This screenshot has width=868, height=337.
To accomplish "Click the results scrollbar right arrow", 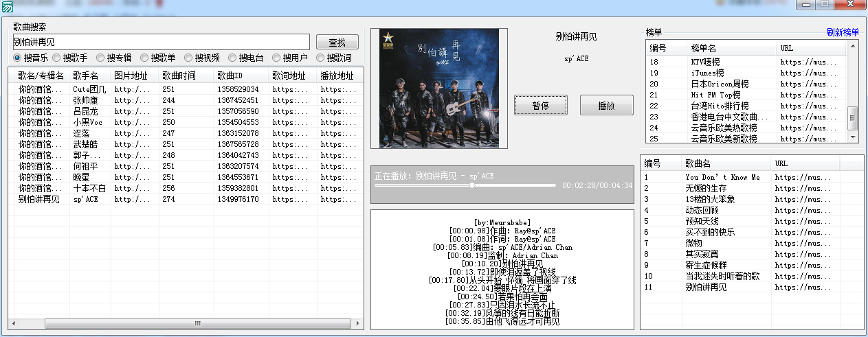I will [357, 323].
